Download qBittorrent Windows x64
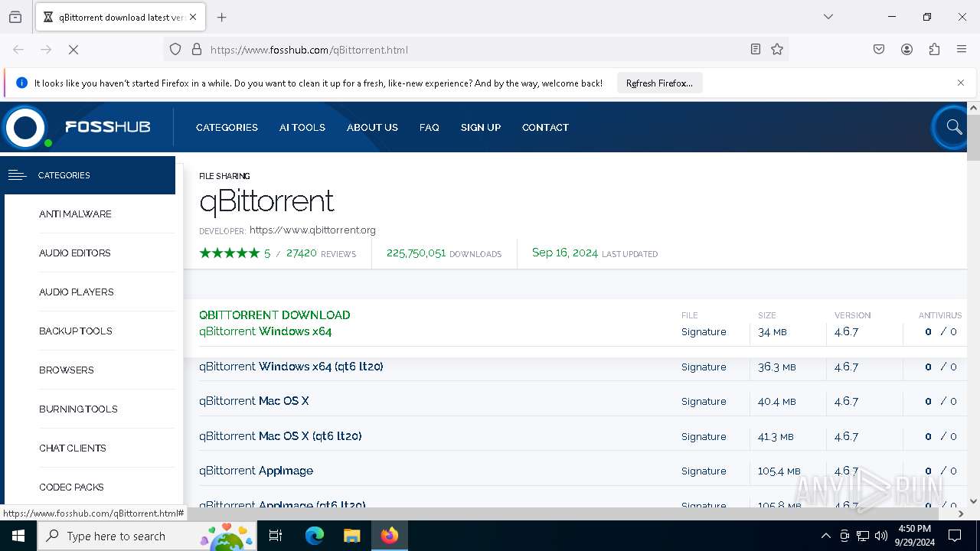 [x=265, y=331]
